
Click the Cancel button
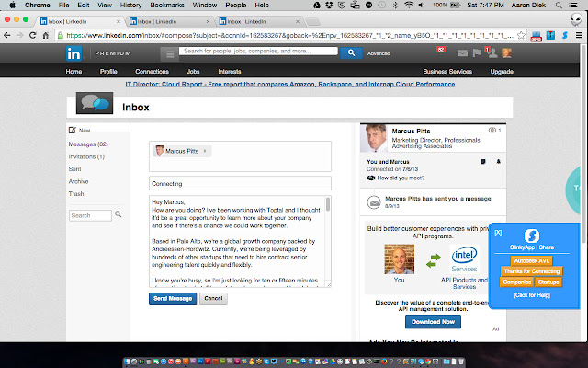pos(213,298)
